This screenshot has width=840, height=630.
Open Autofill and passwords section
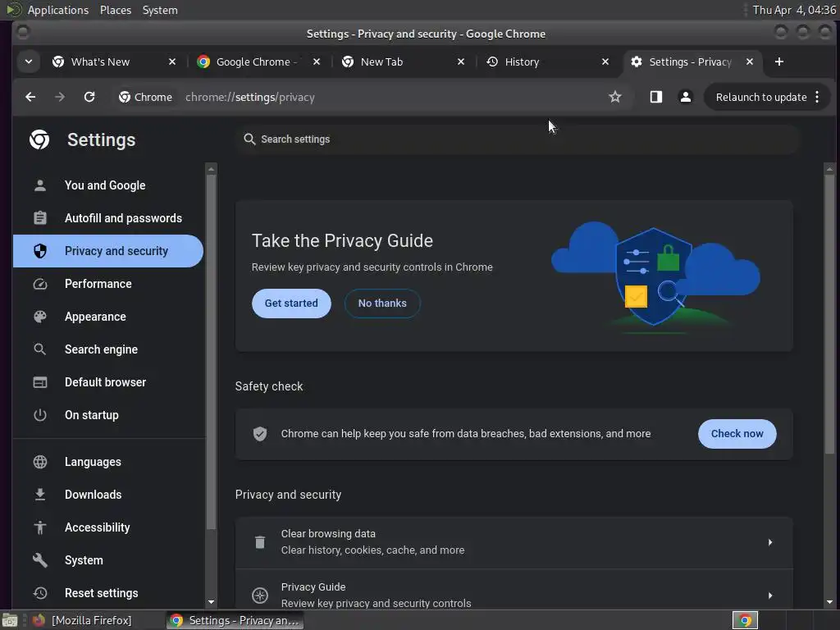click(x=123, y=218)
